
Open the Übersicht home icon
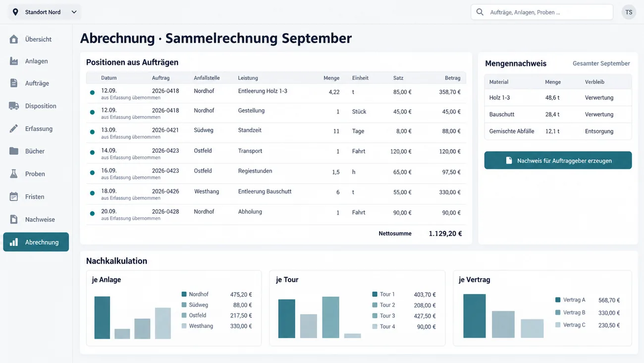(x=14, y=39)
